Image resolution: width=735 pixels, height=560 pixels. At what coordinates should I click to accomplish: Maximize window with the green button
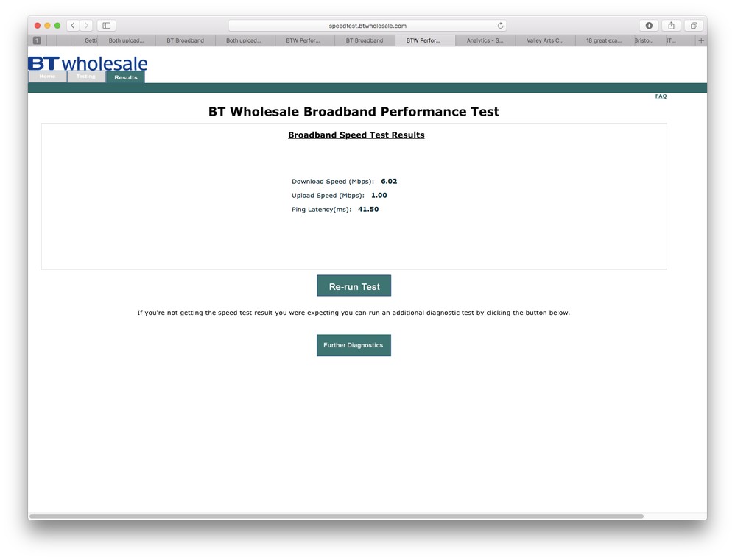(x=57, y=26)
